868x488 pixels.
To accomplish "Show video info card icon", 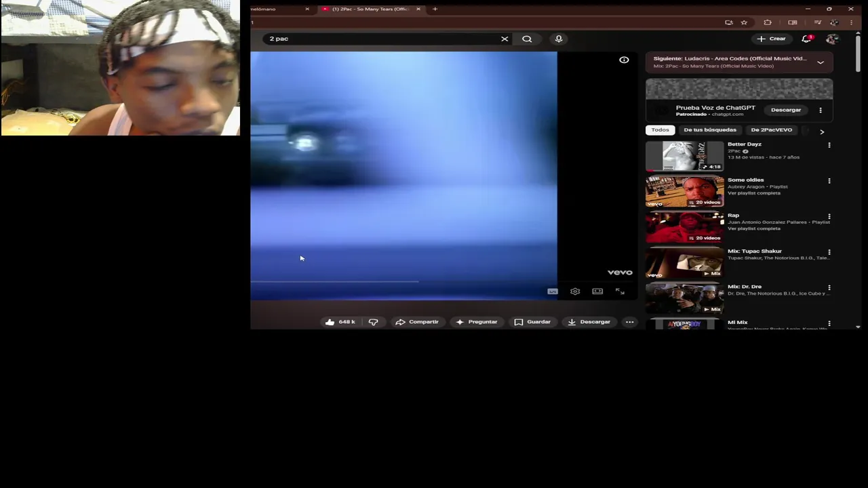I will point(624,60).
